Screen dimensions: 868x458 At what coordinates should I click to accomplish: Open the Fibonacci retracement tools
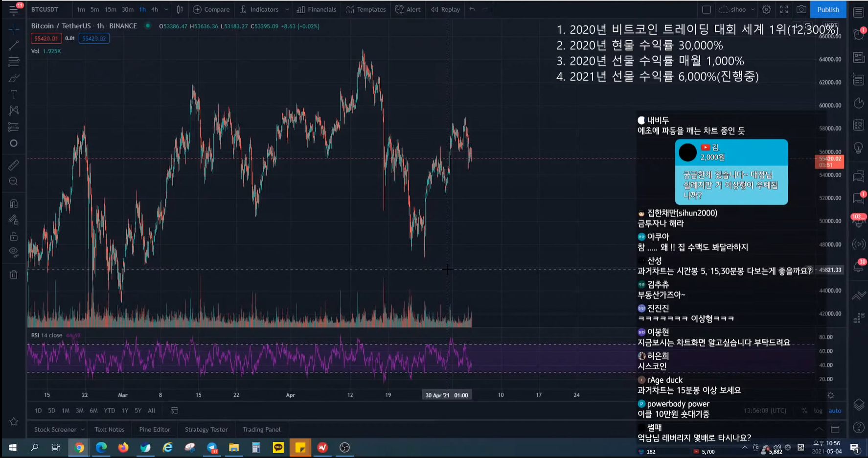14,62
